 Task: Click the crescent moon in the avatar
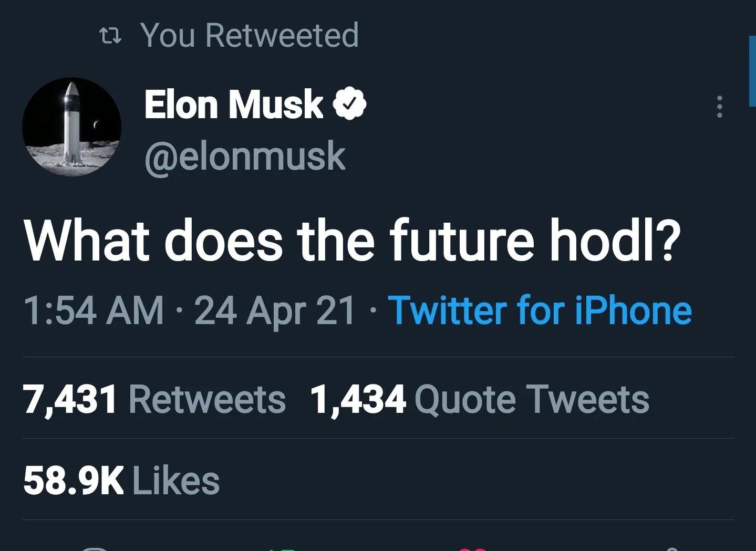click(x=96, y=124)
